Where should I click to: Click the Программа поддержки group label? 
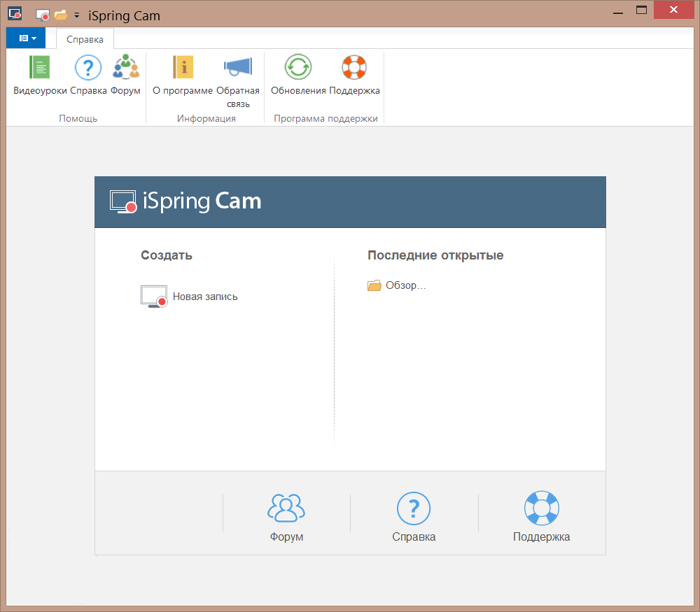(x=326, y=119)
